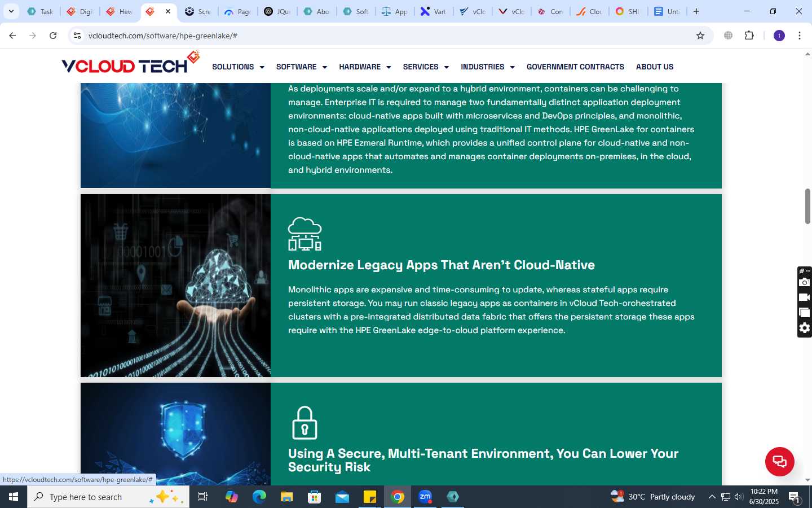The height and width of the screenshot is (508, 812).
Task: Click the scrollbar down arrow
Action: coord(807,480)
